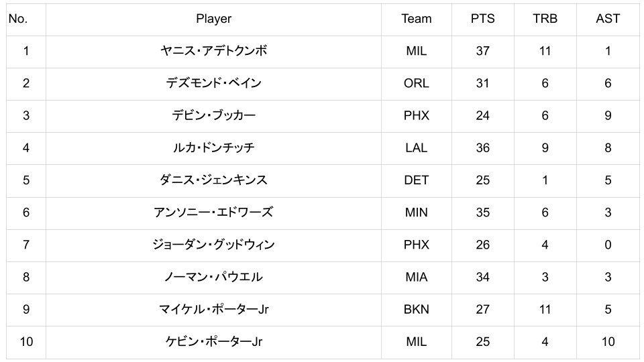The width and height of the screenshot is (644, 362).
Task: Select the ノーマン・パウエル cell
Action: pyautogui.click(x=213, y=277)
